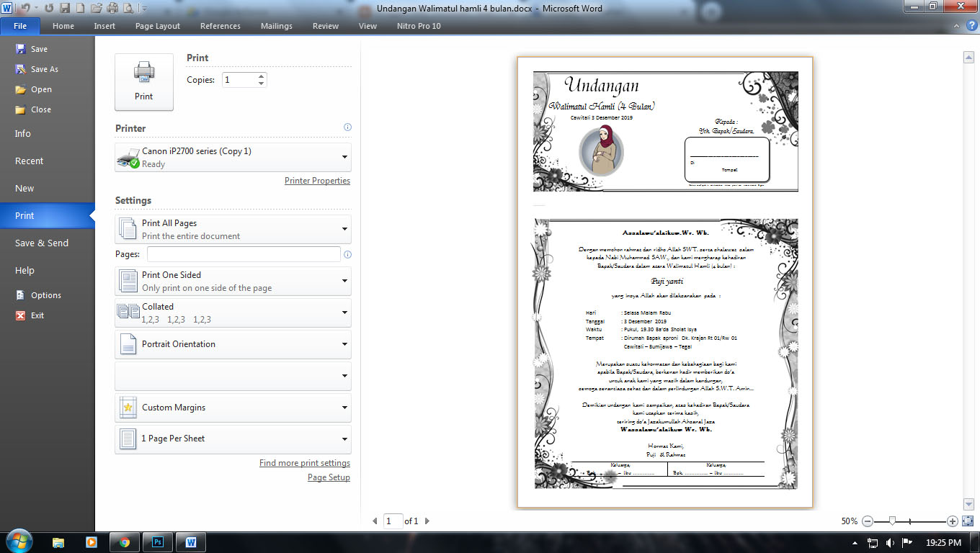
Task: Open the Custom Margins dropdown
Action: coord(233,408)
